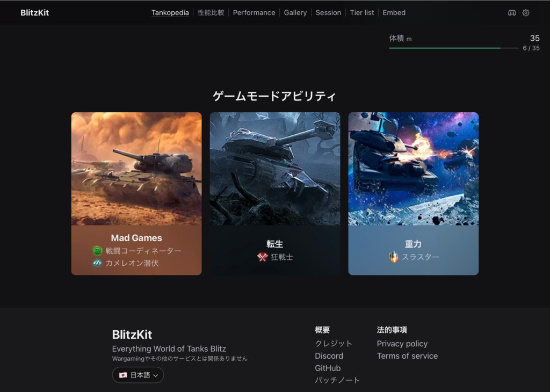Click the ゲームモードアビリティ heading
550x392 pixels.
pos(274,96)
